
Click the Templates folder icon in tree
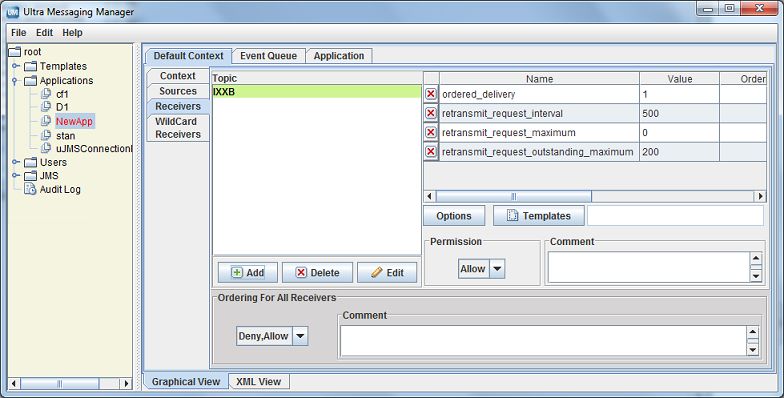coord(31,66)
